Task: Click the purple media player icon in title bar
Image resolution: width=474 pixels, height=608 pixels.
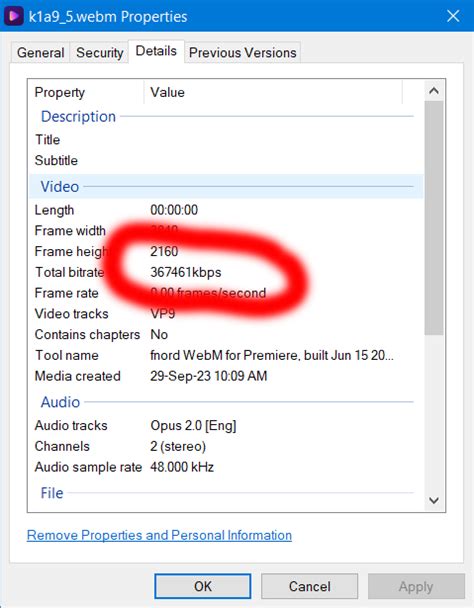Action: 14,16
